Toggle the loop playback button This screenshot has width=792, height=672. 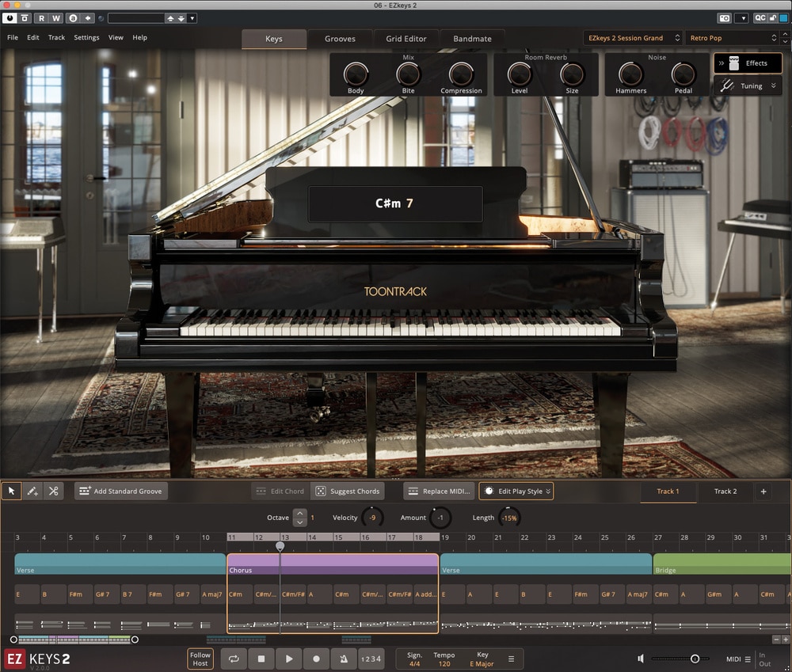coord(234,659)
